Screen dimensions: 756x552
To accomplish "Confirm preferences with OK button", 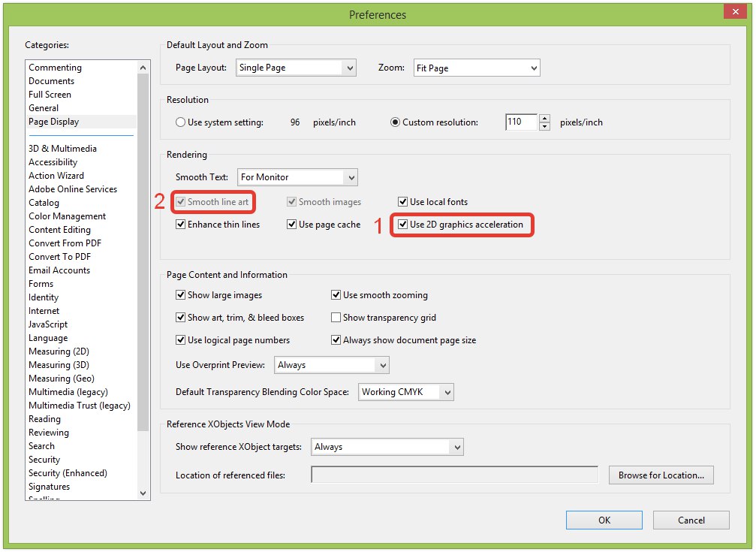I will 604,520.
